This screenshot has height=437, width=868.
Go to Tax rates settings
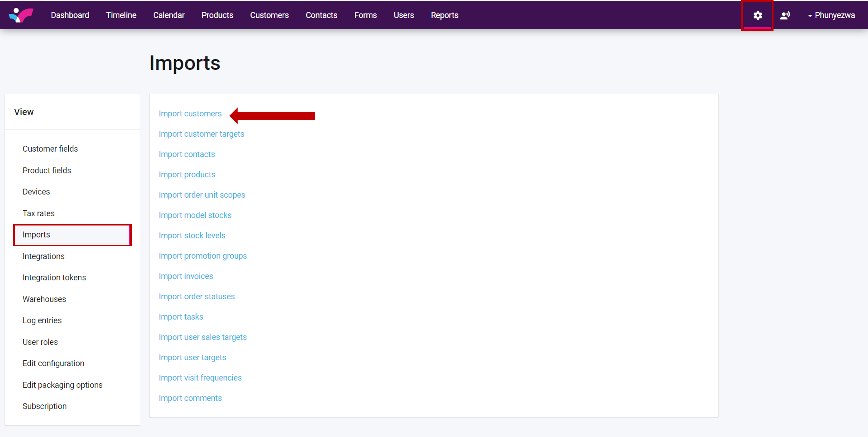click(38, 213)
